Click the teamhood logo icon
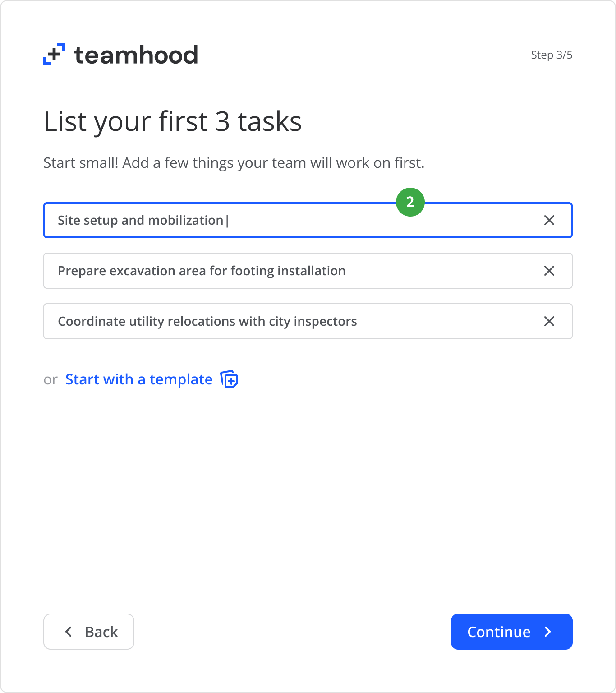This screenshot has height=693, width=616. click(54, 55)
